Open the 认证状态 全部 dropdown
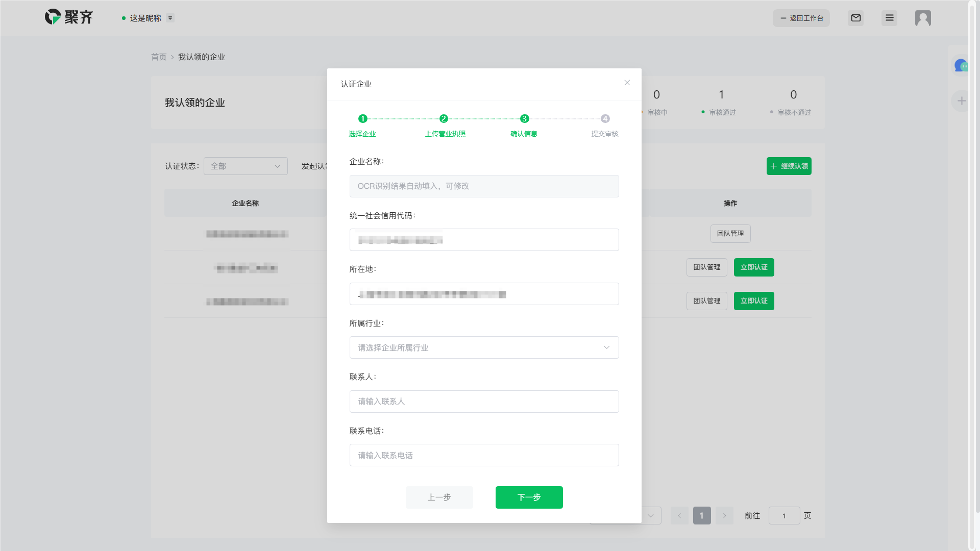 [x=246, y=166]
